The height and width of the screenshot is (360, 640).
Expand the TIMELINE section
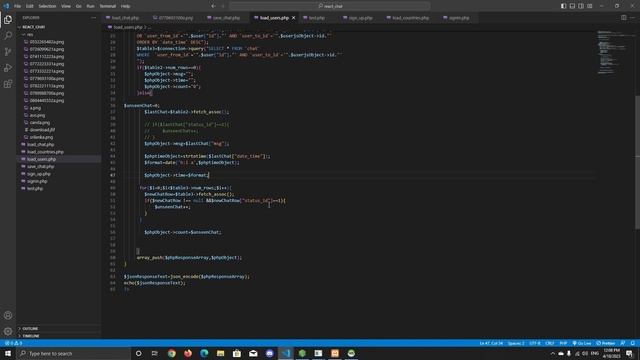click(59, 336)
